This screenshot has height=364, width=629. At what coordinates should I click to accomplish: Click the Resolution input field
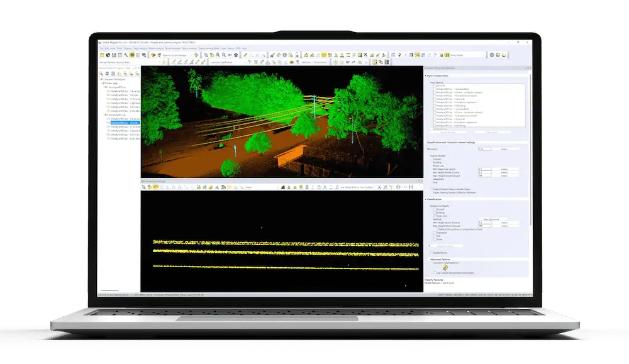[x=484, y=149]
